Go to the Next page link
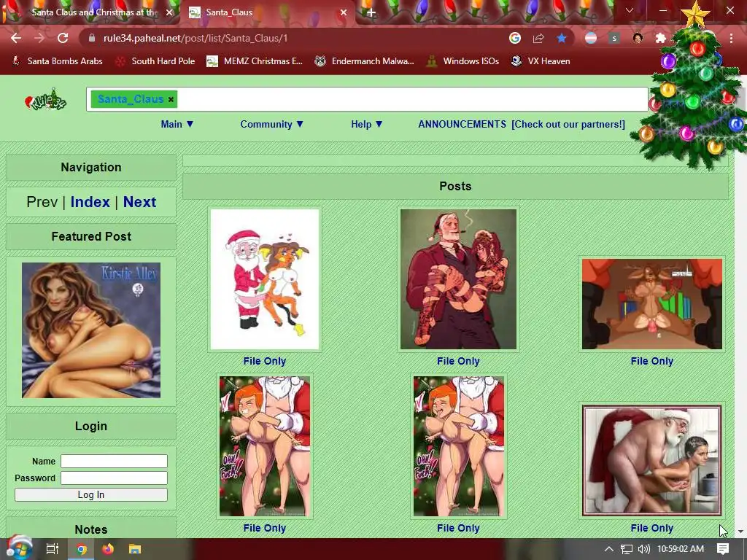Screen dimensions: 747x560 (x=139, y=202)
